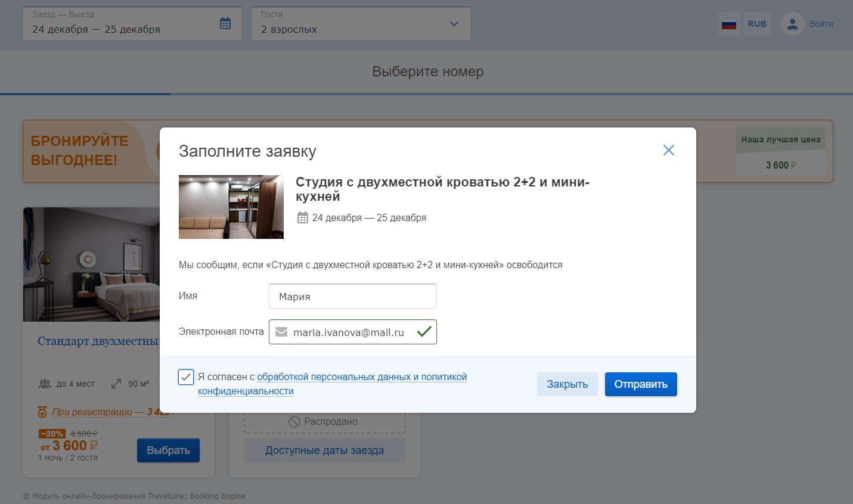The height and width of the screenshot is (504, 853).
Task: Click the Закрыть button
Action: (567, 384)
